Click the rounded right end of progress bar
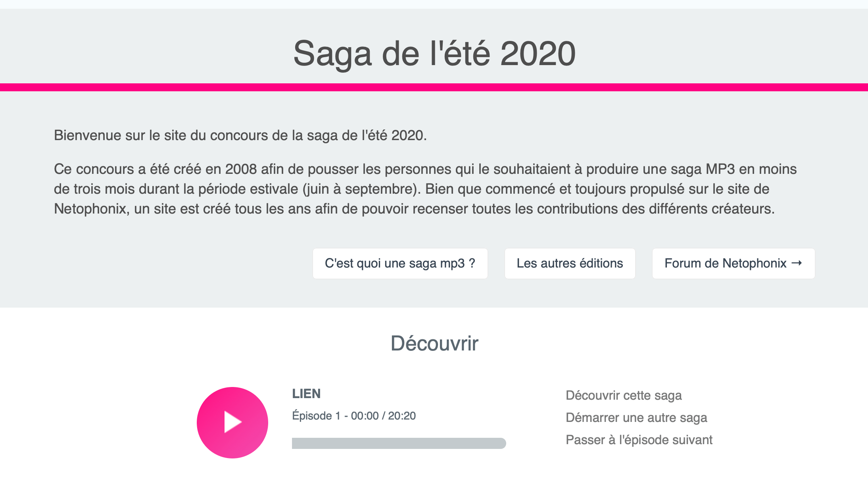Viewport: 868px width, 489px height. [x=501, y=443]
